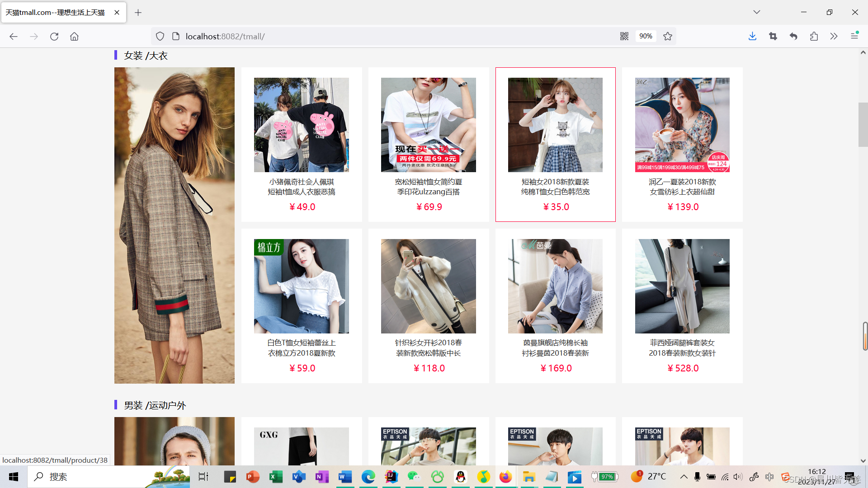The image size is (868, 488).
Task: Open the downloads panel
Action: [x=752, y=36]
